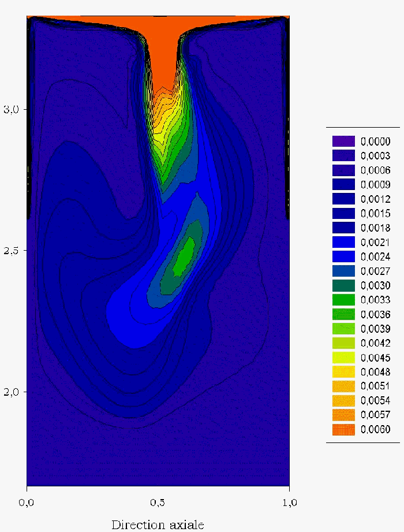Click the legend value text 0,0006
404x532 pixels.
tap(376, 170)
